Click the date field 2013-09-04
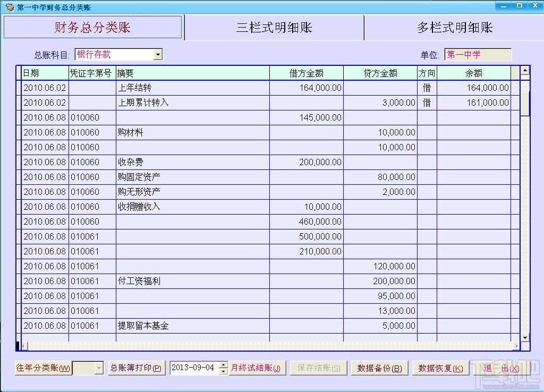Viewport: 544px width, 392px height. tap(194, 368)
